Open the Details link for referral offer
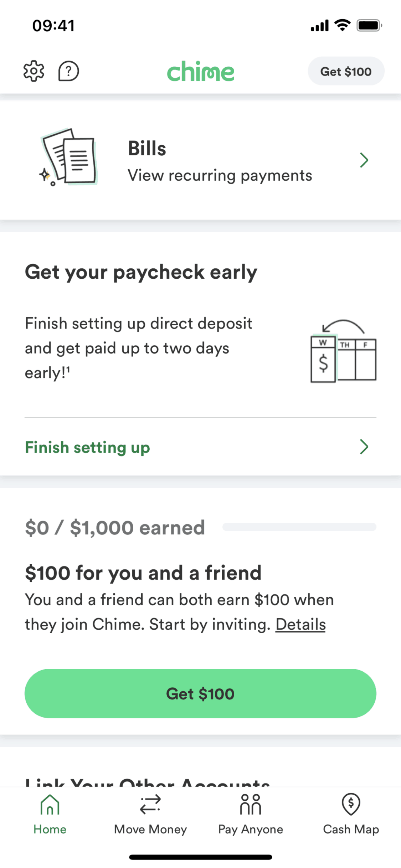Screen dimensions: 401x868 pyautogui.click(x=300, y=624)
